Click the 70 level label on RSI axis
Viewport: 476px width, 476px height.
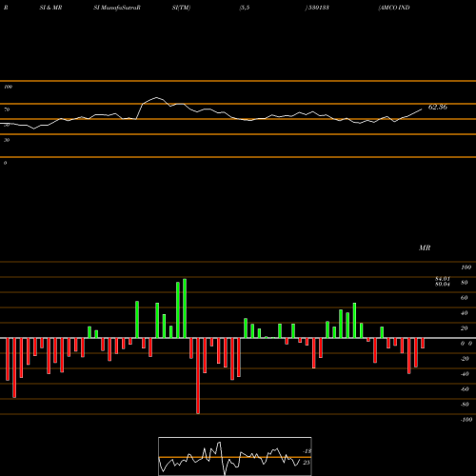click(x=7, y=109)
